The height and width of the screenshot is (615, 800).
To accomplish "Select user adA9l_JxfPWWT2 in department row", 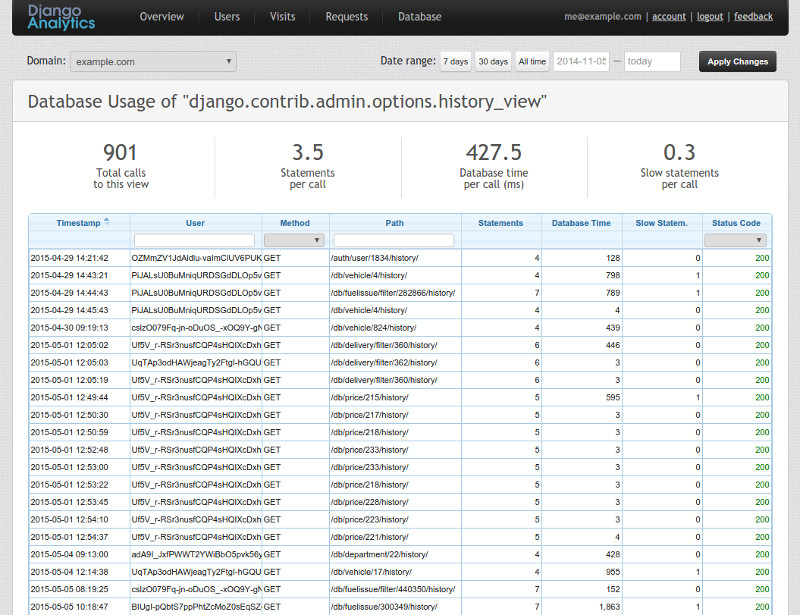I will point(196,554).
